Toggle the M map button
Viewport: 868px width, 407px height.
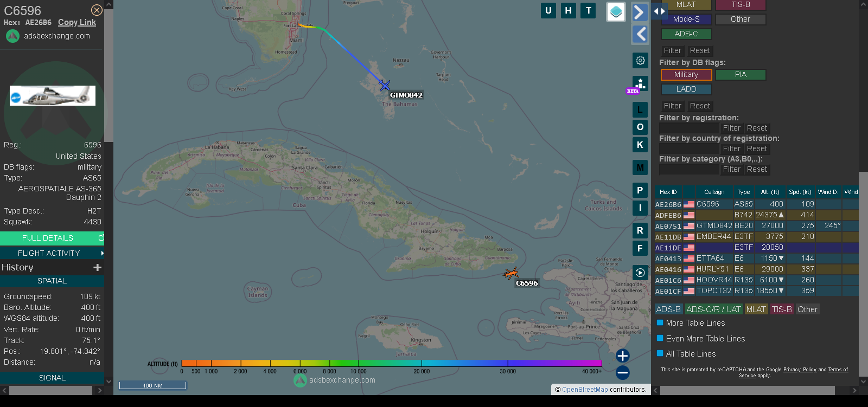tap(640, 167)
